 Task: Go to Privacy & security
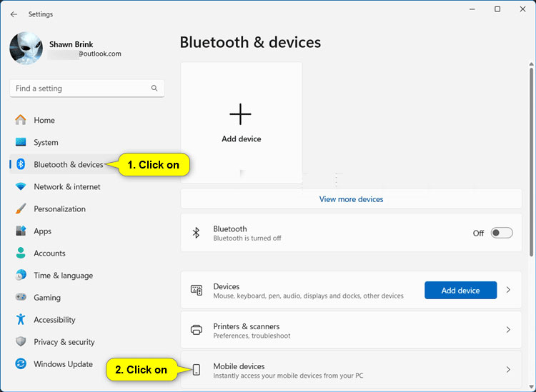coord(64,342)
